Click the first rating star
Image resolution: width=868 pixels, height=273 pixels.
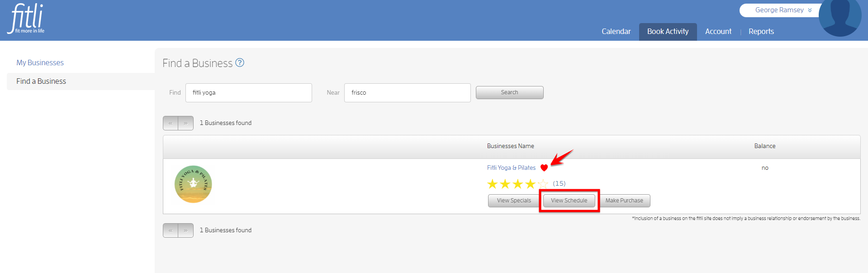492,184
